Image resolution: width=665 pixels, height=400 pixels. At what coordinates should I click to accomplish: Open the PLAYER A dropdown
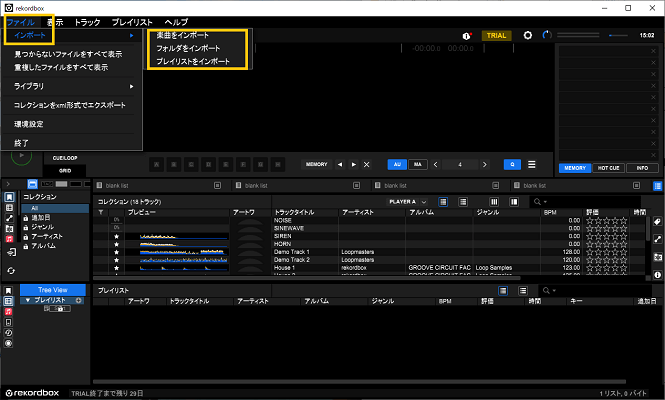point(408,202)
